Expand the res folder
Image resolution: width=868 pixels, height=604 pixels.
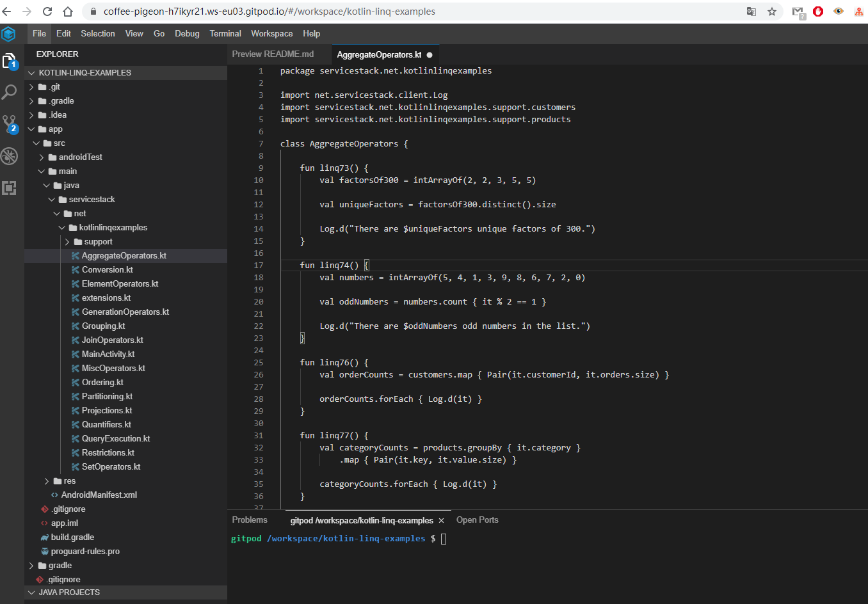47,481
